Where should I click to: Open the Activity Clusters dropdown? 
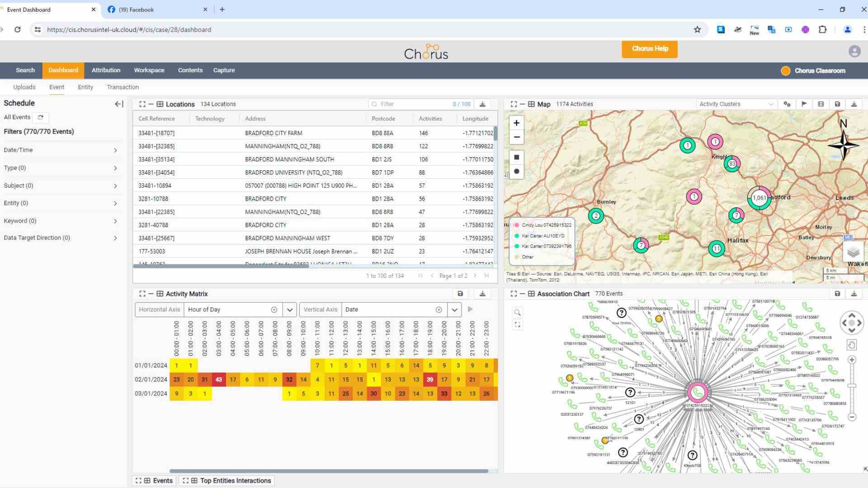click(x=736, y=104)
